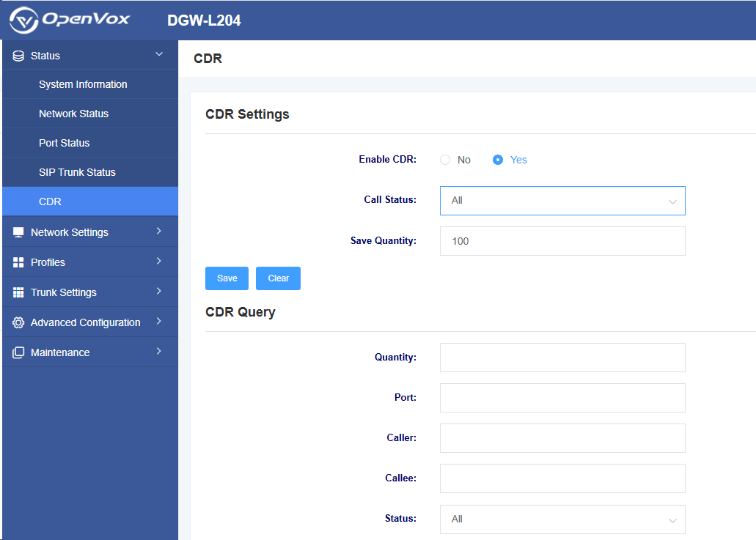Click the Quantity input field
Image resolution: width=756 pixels, height=540 pixels.
(562, 358)
